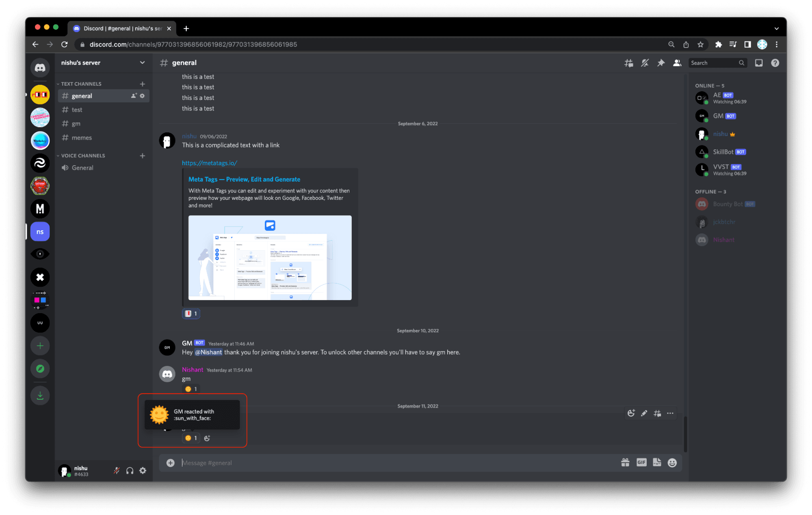
Task: Open pinned messages icon
Action: (661, 63)
